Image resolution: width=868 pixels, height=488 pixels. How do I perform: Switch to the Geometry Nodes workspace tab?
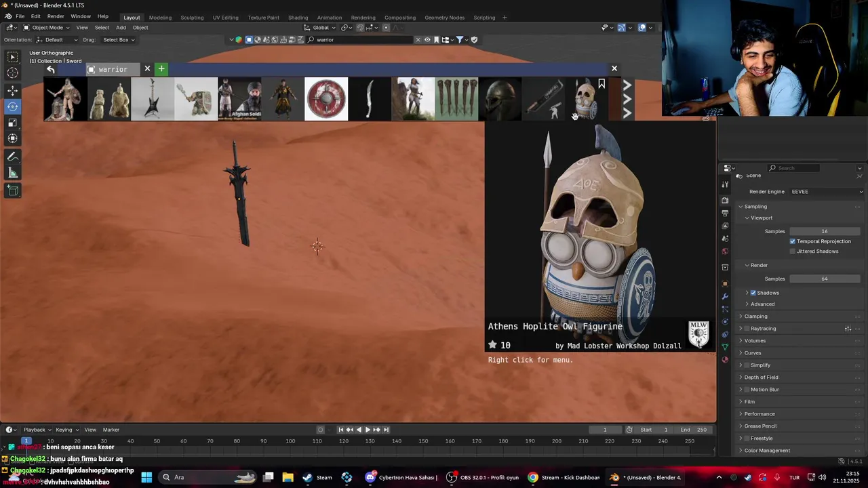pos(444,18)
